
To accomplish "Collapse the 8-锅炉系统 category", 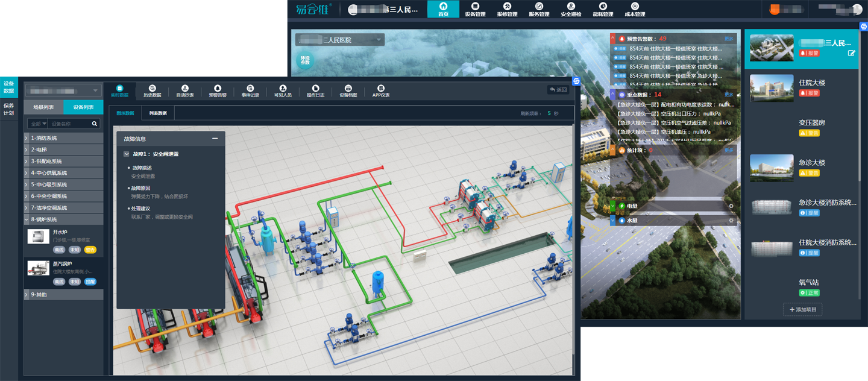I will click(x=27, y=219).
